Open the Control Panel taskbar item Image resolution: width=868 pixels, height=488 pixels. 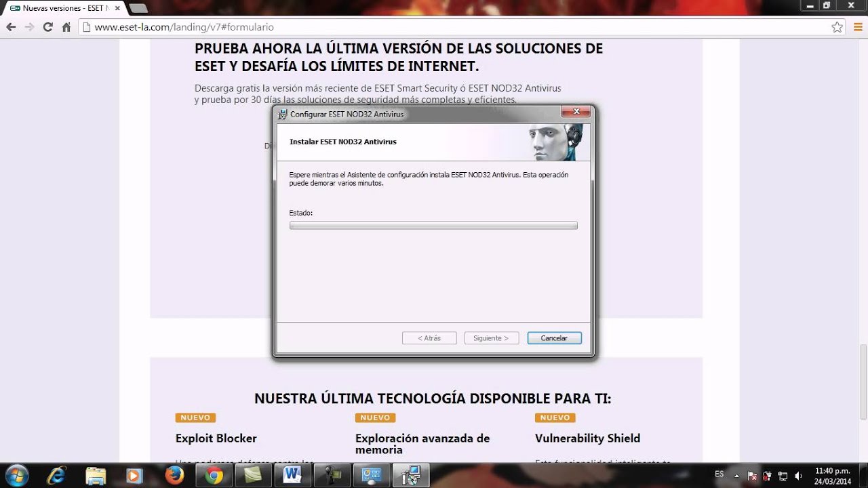[372, 476]
